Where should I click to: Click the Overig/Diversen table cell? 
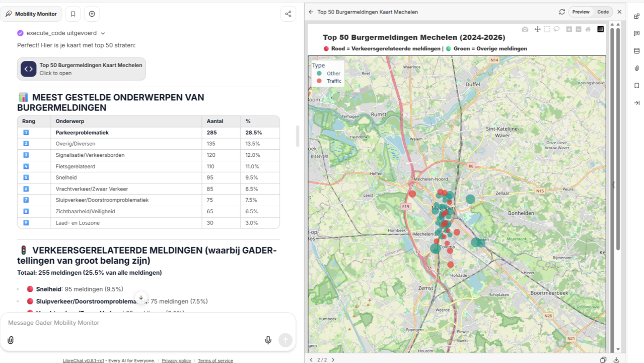[x=126, y=144]
